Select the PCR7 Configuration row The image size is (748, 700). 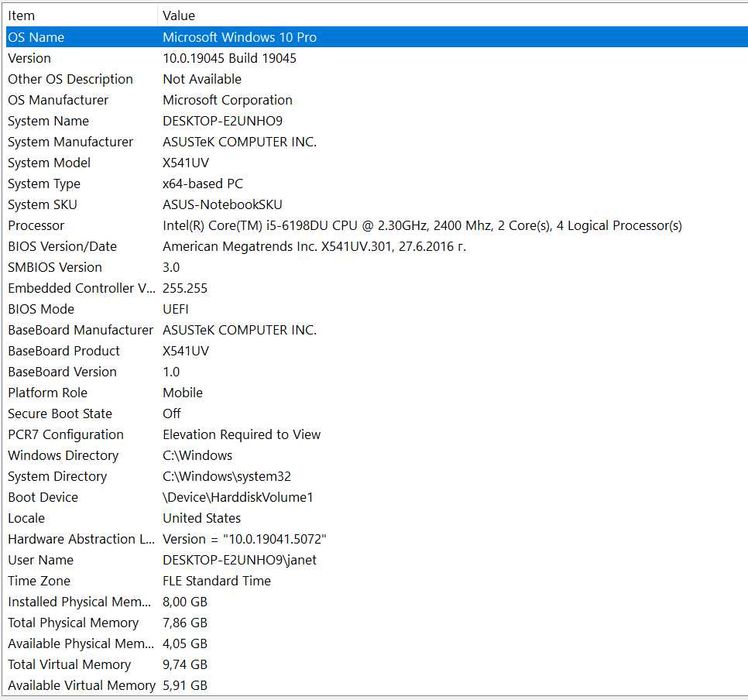tap(377, 435)
